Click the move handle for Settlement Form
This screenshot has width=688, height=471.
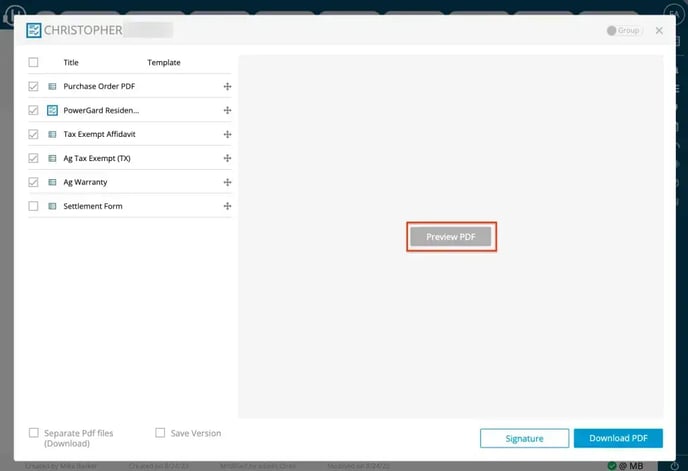pos(227,206)
